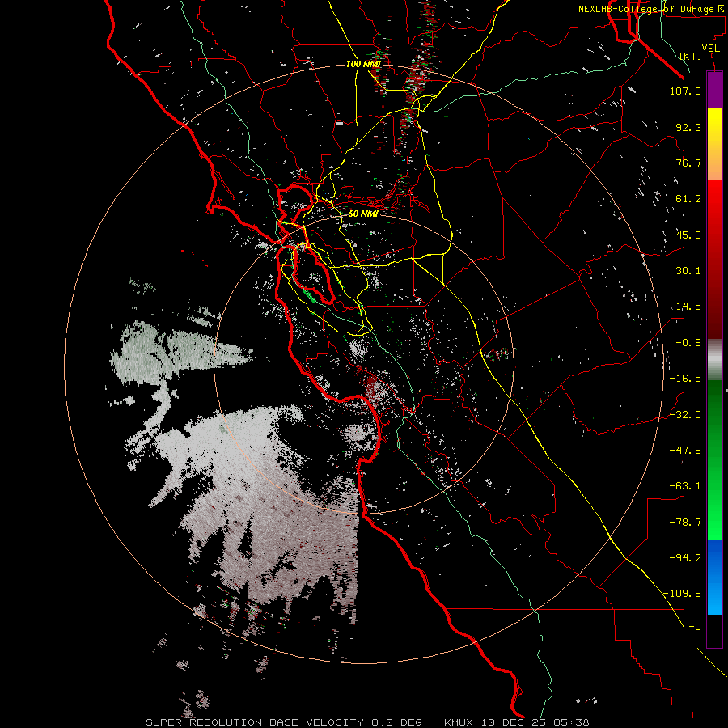Click the 50 NMI range ring label

[363, 214]
